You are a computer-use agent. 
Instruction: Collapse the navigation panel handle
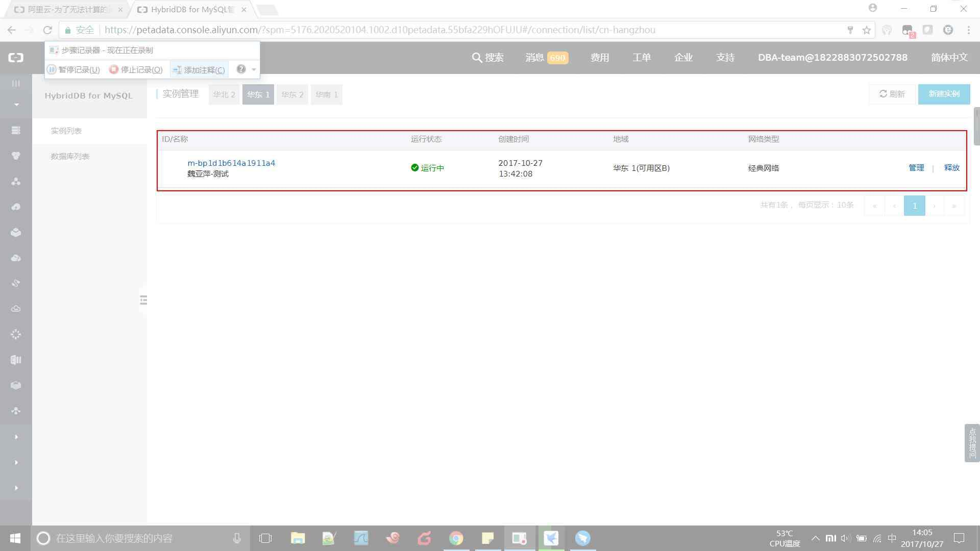(x=143, y=300)
